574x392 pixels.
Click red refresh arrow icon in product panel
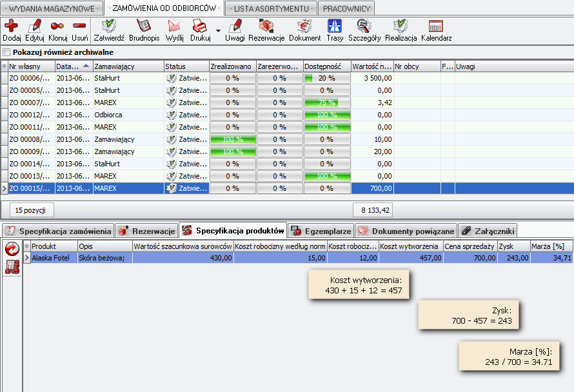point(12,249)
